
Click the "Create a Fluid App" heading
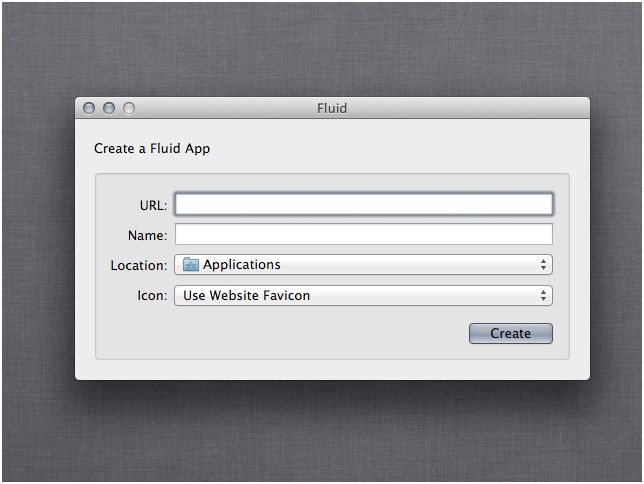[152, 149]
